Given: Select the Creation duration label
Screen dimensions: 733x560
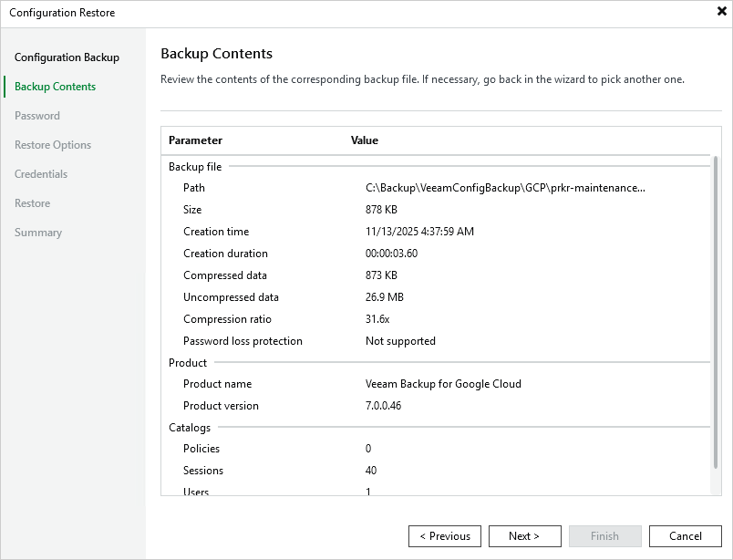Looking at the screenshot, I should tap(225, 254).
